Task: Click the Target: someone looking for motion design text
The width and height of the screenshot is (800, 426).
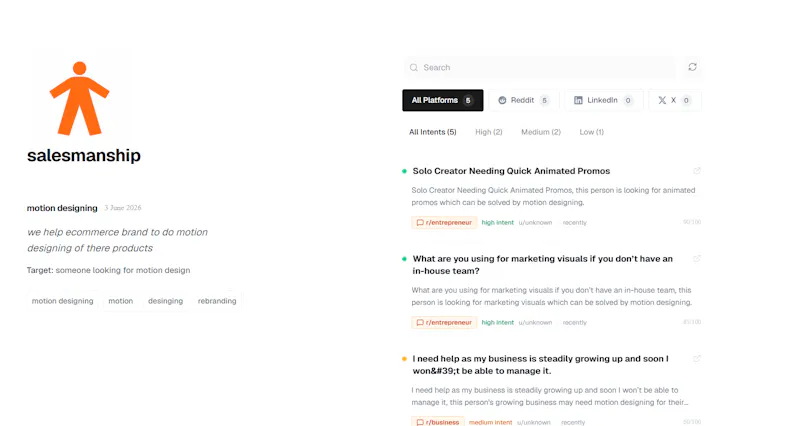Action: point(109,270)
